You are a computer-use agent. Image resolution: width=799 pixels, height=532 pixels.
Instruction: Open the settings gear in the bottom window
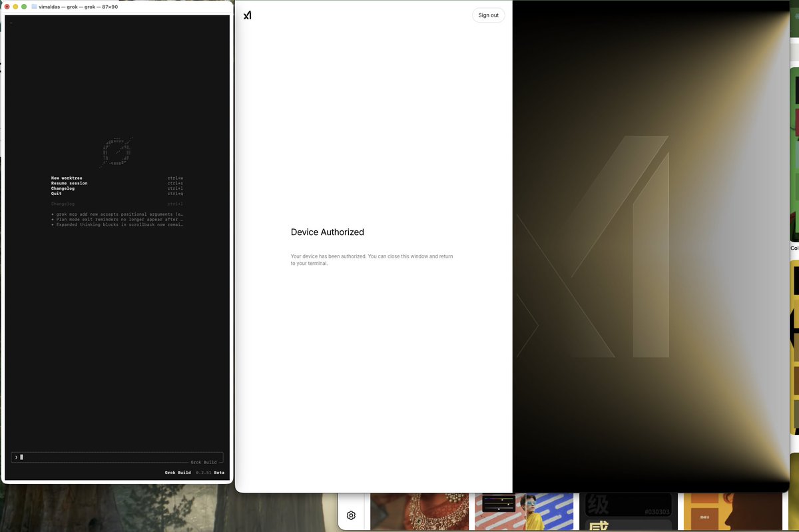coord(351,515)
